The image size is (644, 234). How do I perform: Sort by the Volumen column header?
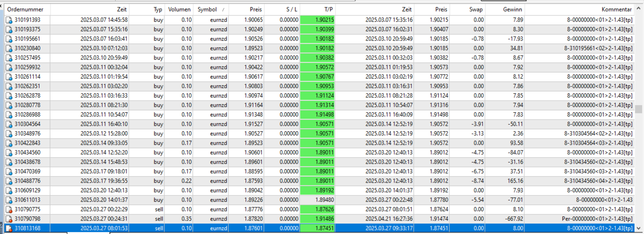point(179,9)
